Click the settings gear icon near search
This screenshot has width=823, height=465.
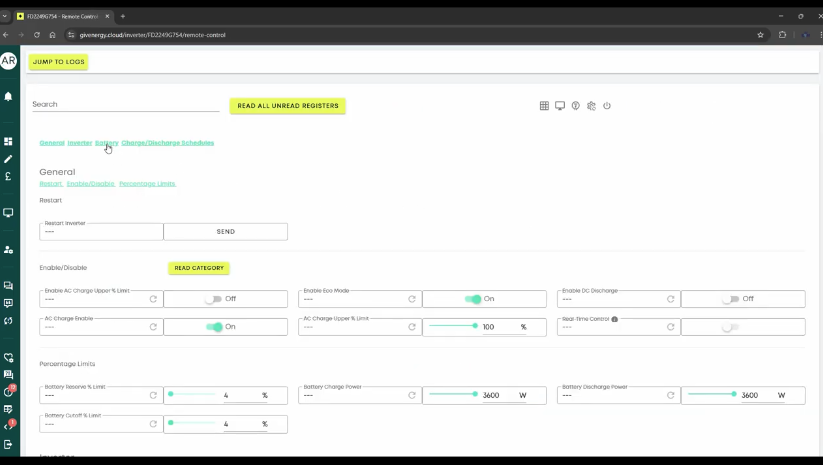coord(591,106)
